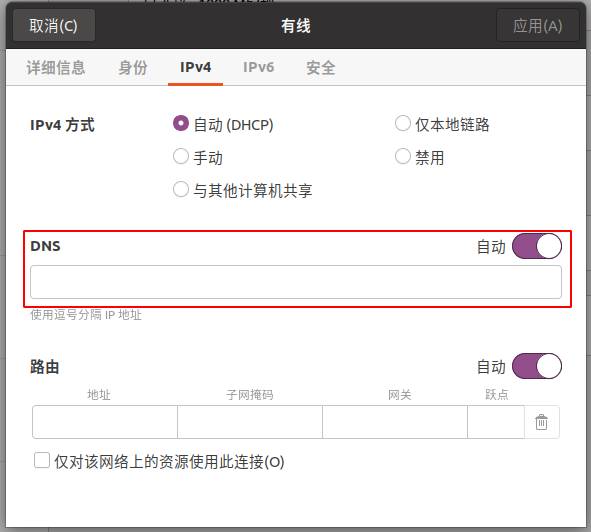Image resolution: width=591 pixels, height=532 pixels.
Task: Focus the DNS server address field
Action: coord(296,282)
